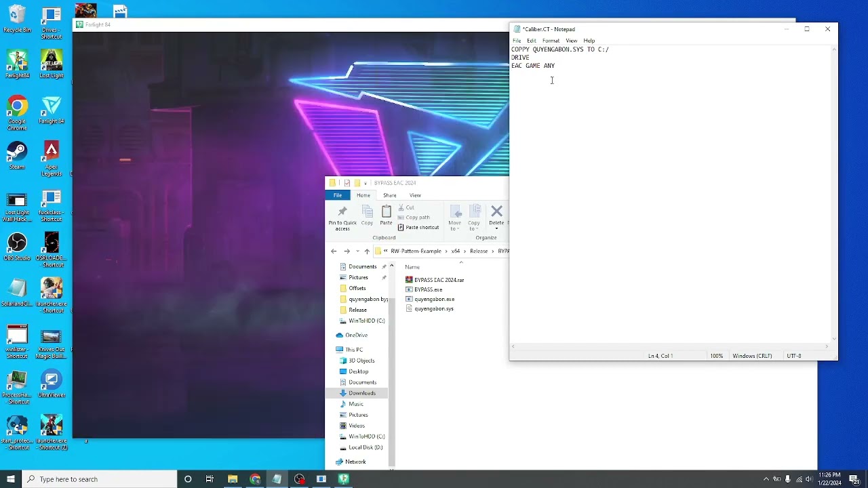Image resolution: width=868 pixels, height=488 pixels.
Task: Click the Copy icon in Explorer ribbon
Action: click(367, 216)
